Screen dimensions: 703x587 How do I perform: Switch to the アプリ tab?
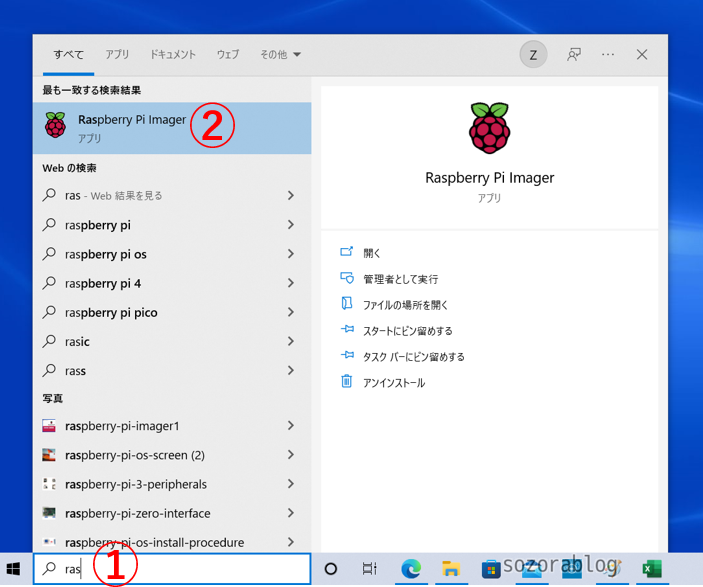tap(117, 55)
